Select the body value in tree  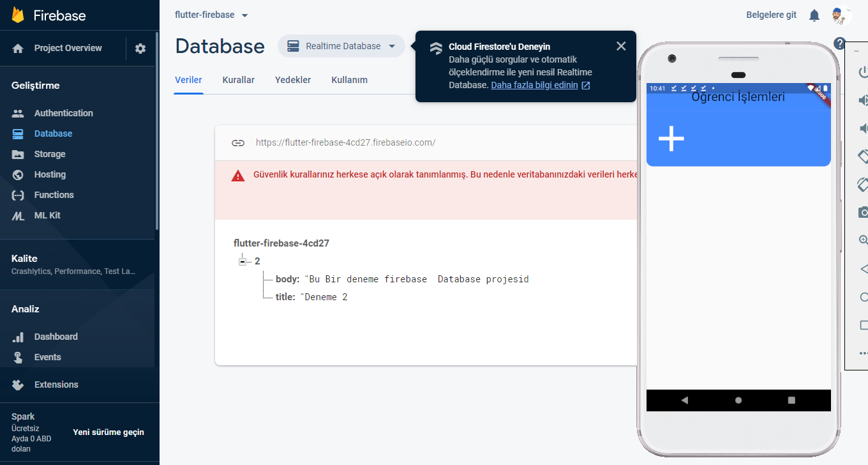point(416,279)
